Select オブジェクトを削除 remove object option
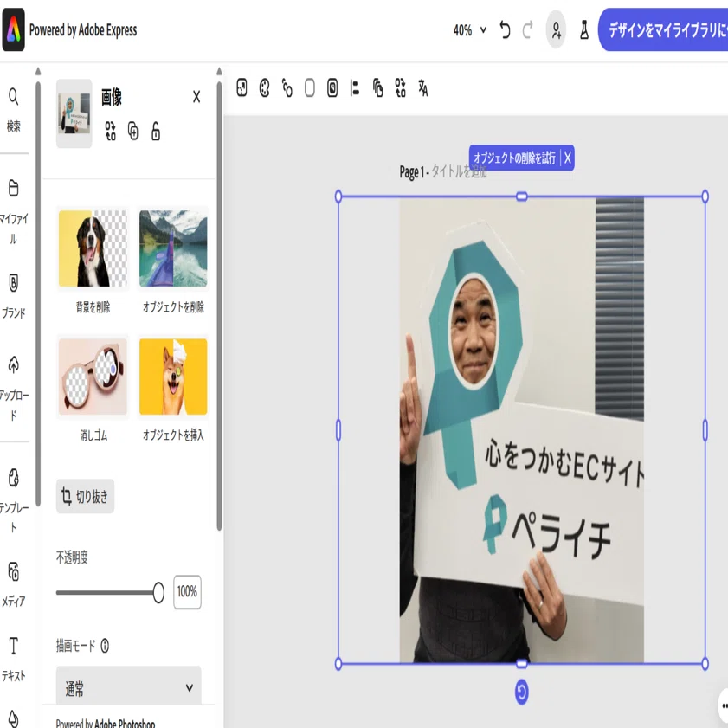The image size is (728, 728). click(x=173, y=261)
